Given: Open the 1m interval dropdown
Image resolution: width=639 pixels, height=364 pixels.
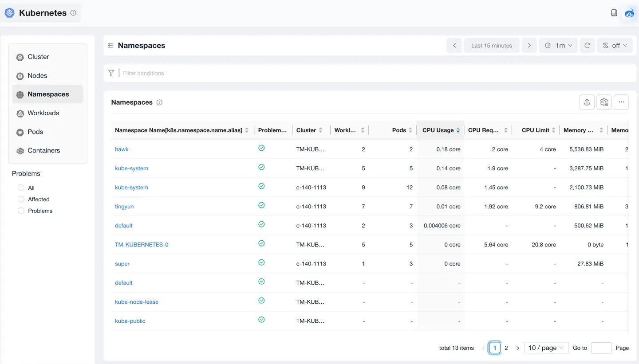Looking at the screenshot, I should [x=558, y=46].
